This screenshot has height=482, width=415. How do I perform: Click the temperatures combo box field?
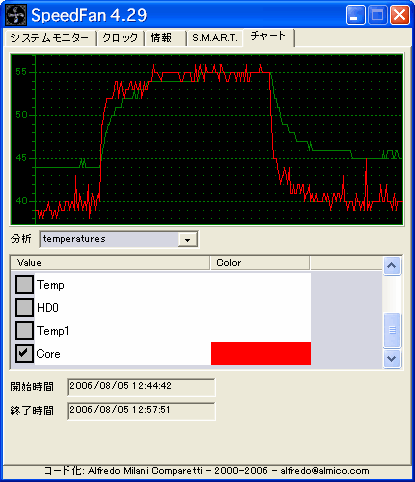[119, 239]
